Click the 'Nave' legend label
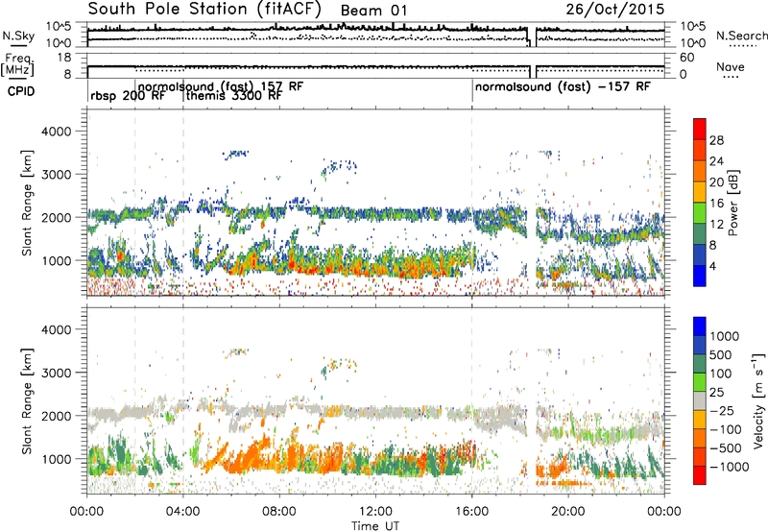This screenshot has height=532, width=768. point(731,66)
